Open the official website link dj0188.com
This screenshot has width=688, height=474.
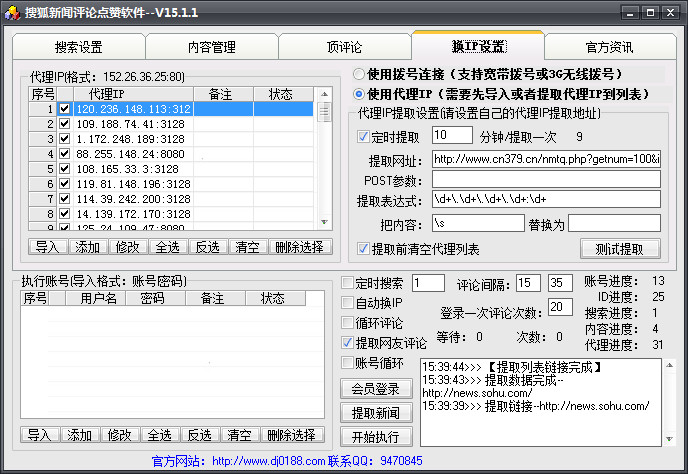click(269, 461)
